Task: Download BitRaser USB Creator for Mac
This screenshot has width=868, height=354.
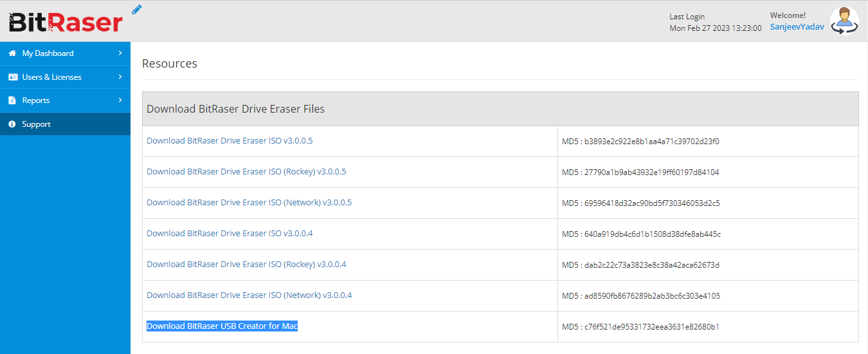Action: tap(222, 326)
